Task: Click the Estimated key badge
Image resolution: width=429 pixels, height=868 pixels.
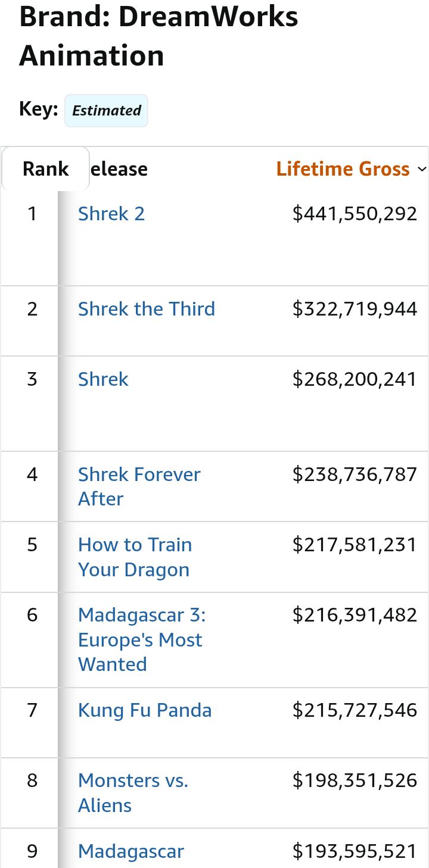Action: 106,111
